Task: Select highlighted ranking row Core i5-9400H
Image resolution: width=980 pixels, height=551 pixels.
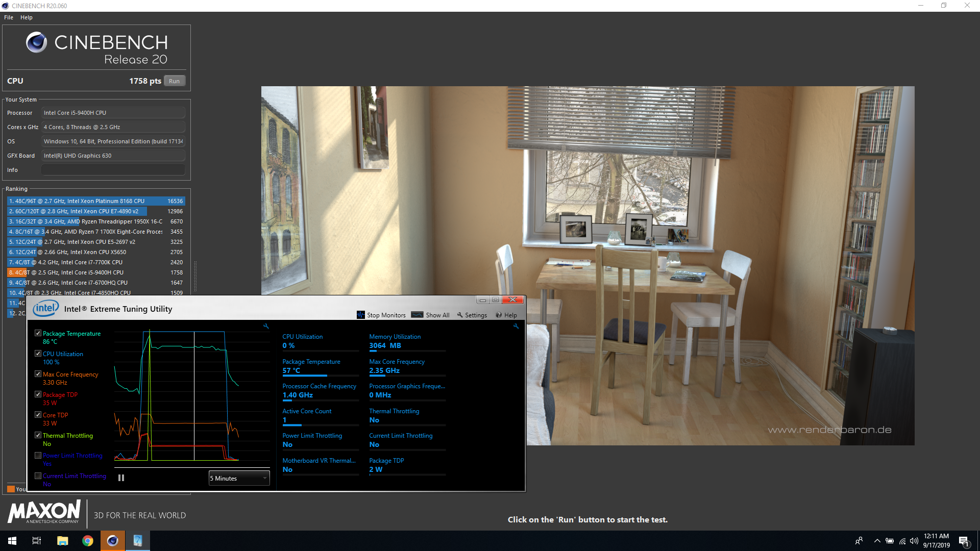Action: coord(96,272)
